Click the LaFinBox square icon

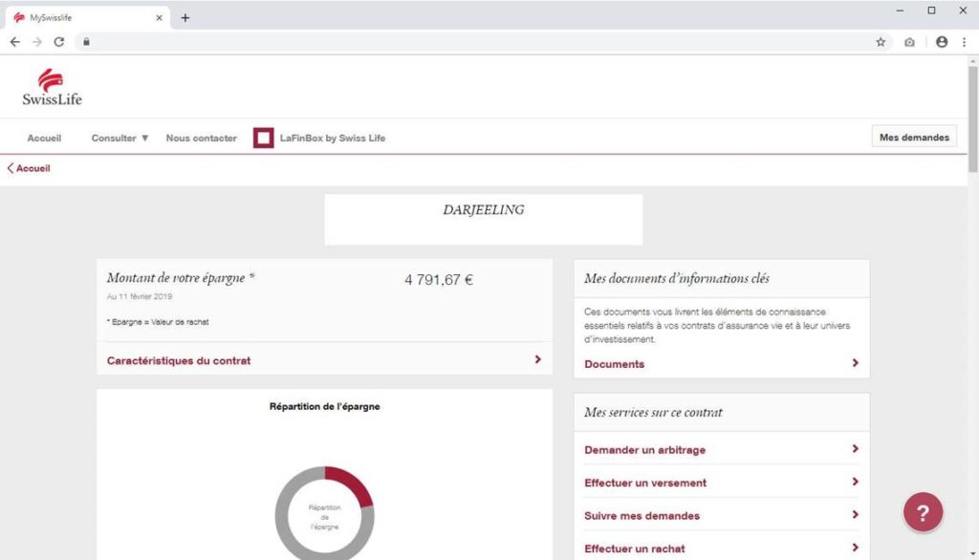click(x=264, y=138)
